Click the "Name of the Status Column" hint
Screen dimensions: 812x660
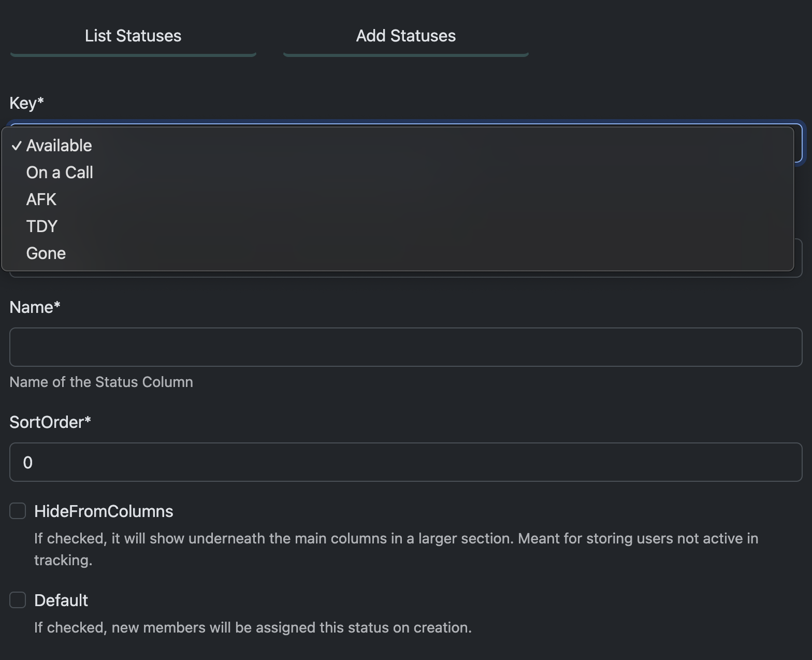click(101, 382)
